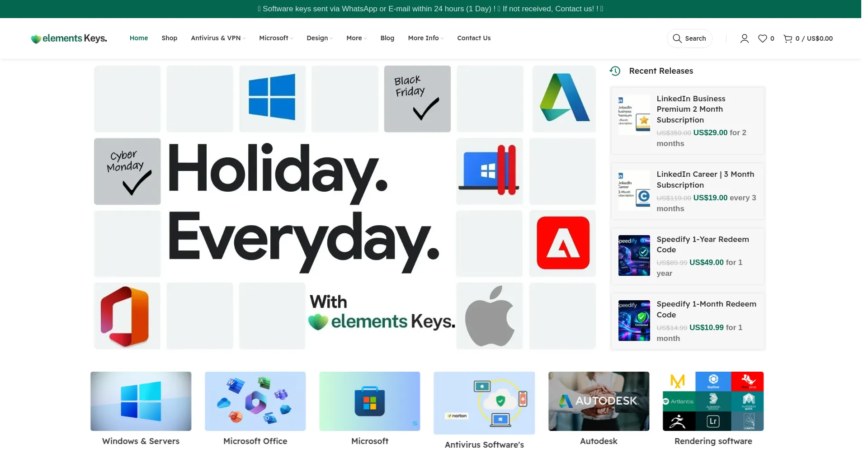The width and height of the screenshot is (868, 449).
Task: Click the grey Apple logo tile
Action: click(x=490, y=316)
